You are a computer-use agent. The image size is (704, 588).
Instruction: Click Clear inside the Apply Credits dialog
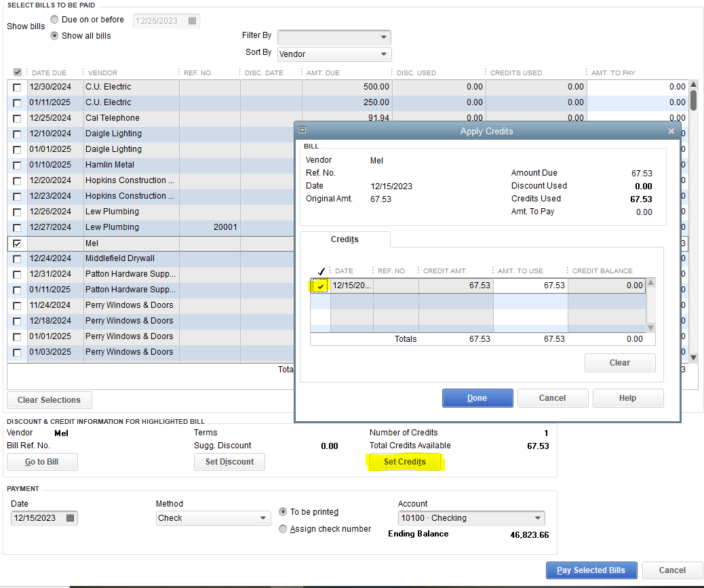coord(619,363)
